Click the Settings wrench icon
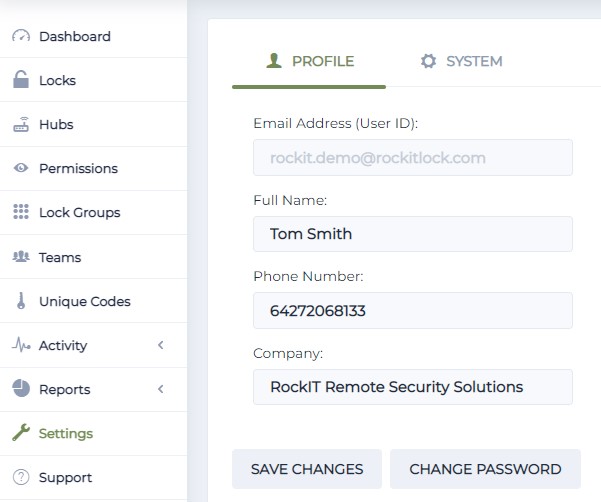The image size is (601, 502). (x=21, y=432)
